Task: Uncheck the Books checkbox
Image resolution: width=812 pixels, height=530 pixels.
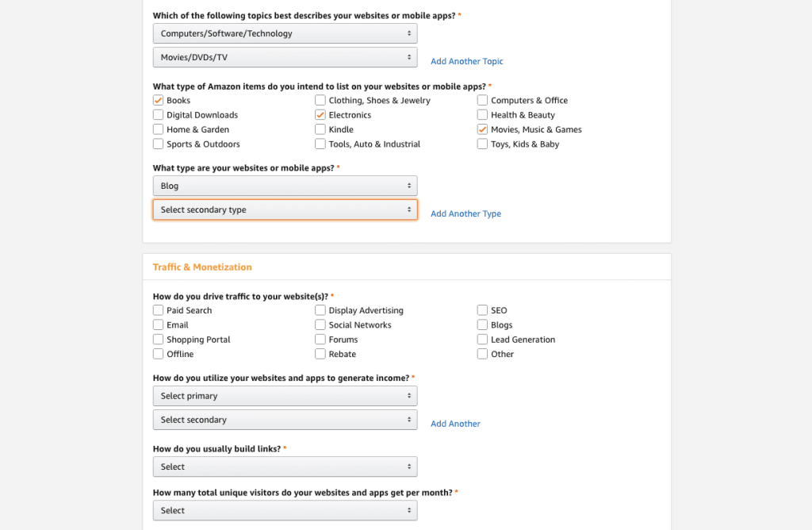Action: click(159, 101)
